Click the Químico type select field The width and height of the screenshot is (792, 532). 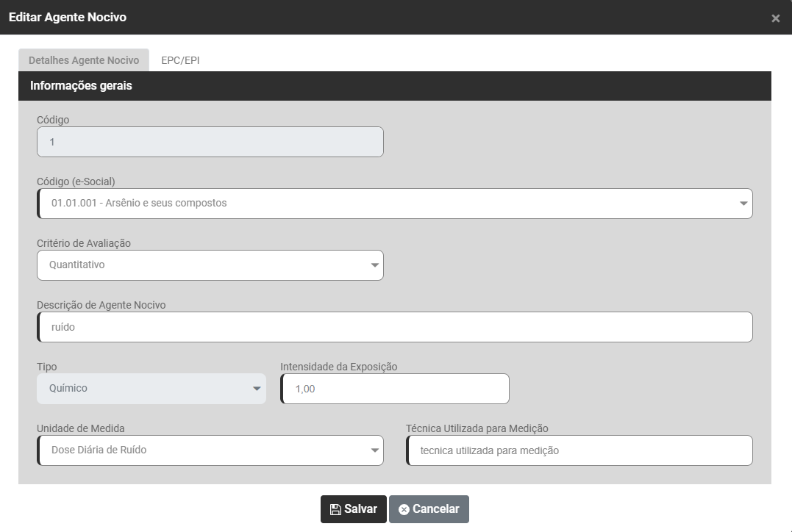click(x=143, y=389)
